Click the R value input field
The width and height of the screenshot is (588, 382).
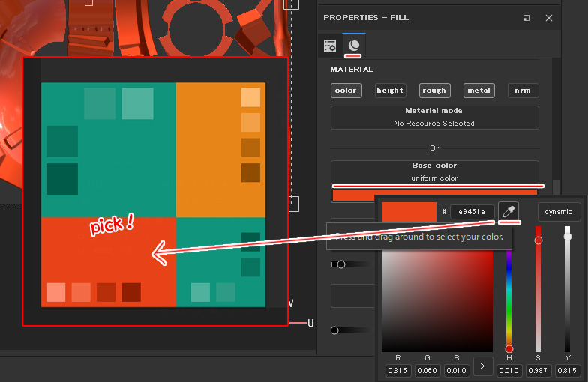pos(397,370)
